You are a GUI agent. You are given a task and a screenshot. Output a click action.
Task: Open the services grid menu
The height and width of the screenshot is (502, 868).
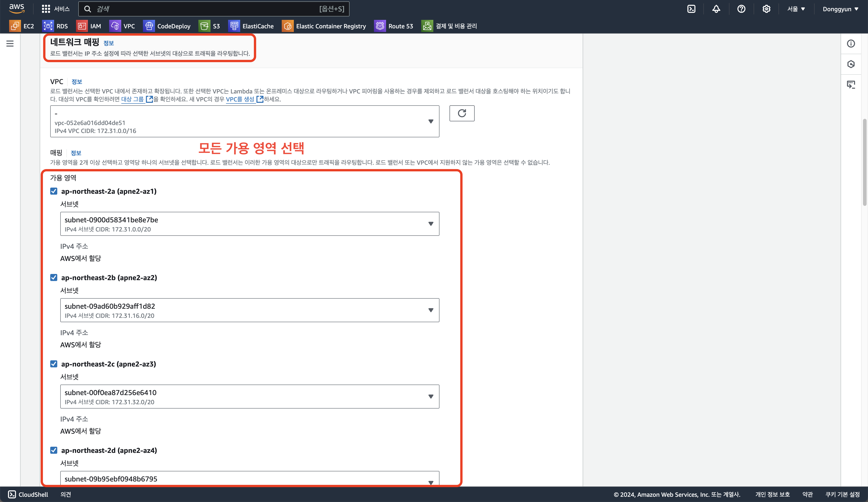pyautogui.click(x=46, y=9)
